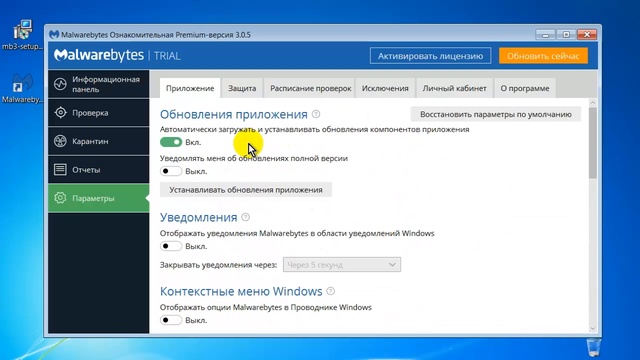Open the Личный кабинет tab

click(x=454, y=88)
